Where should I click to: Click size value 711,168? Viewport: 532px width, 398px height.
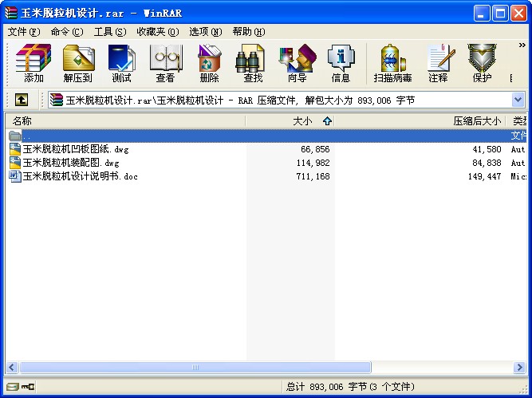pos(313,176)
